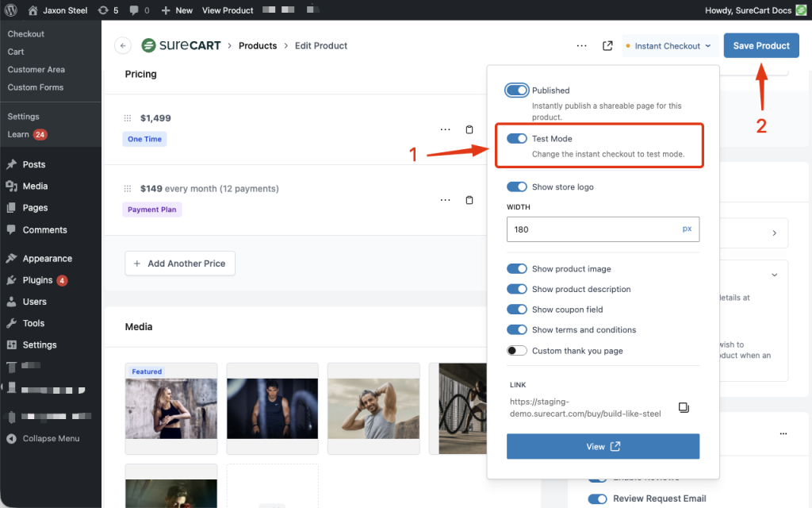This screenshot has width=812, height=508.
Task: Select the smiling man gray tank thumbnail
Action: coord(373,409)
